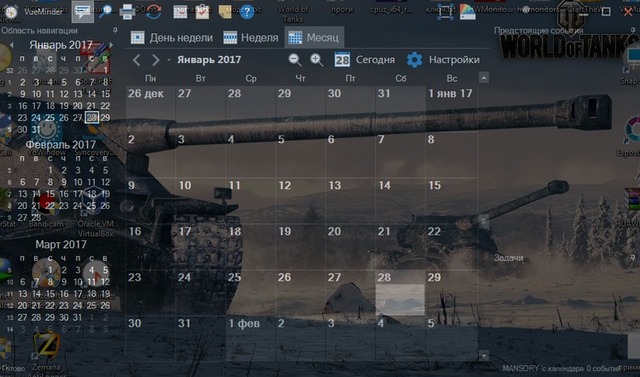Switch to the Неделя view tab

click(x=251, y=38)
